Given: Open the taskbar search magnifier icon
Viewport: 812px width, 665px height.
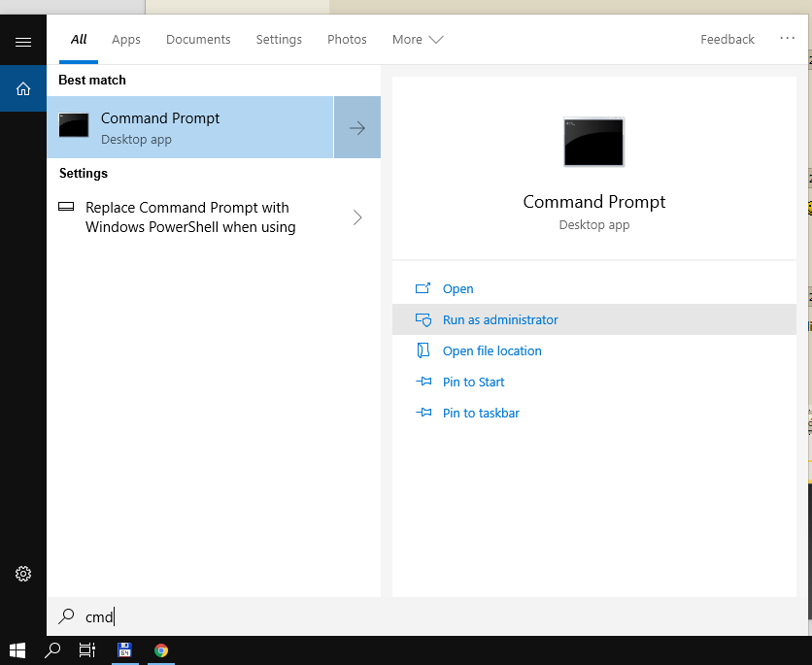Looking at the screenshot, I should (52, 650).
